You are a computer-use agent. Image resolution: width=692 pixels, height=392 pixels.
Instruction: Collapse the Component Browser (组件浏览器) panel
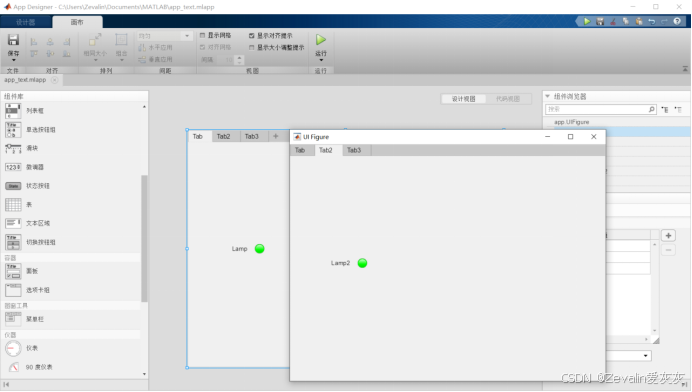pyautogui.click(x=548, y=96)
